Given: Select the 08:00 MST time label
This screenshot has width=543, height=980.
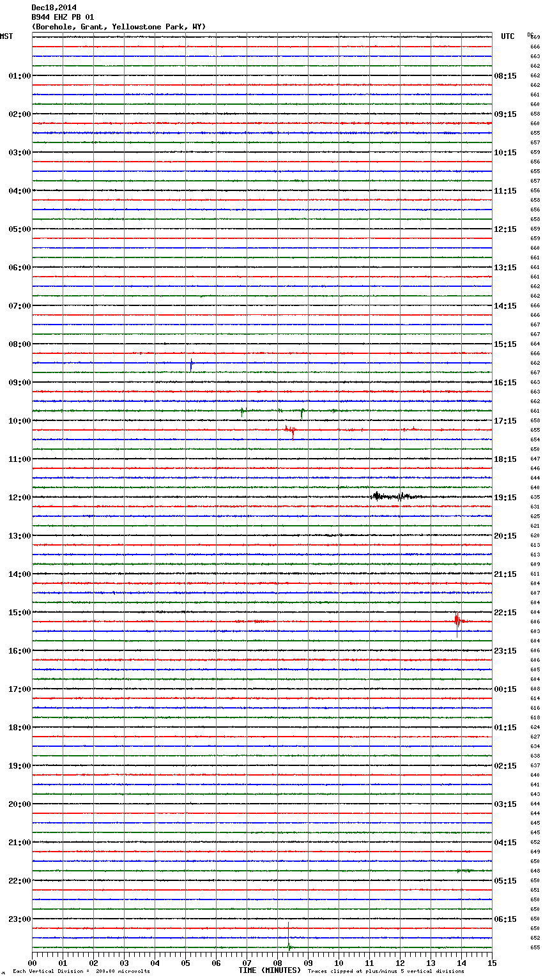Looking at the screenshot, I should (19, 344).
